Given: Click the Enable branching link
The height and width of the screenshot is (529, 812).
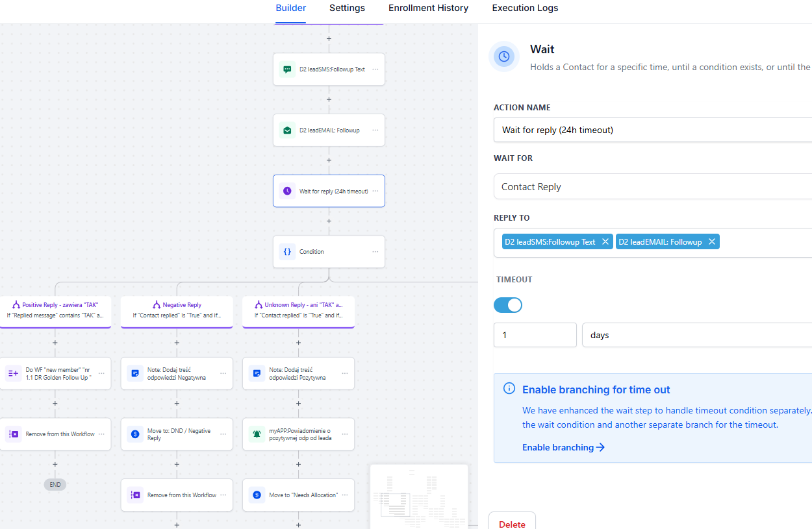Looking at the screenshot, I should pos(563,447).
